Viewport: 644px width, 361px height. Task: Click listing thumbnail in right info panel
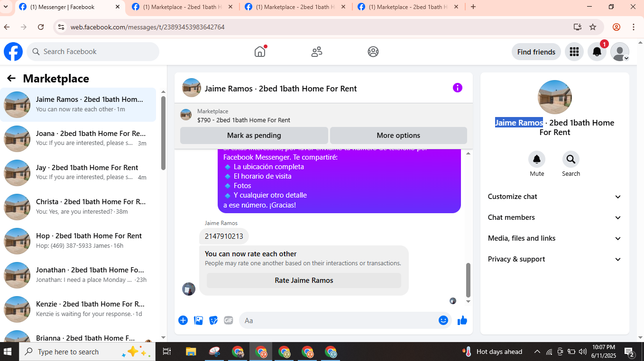(555, 97)
